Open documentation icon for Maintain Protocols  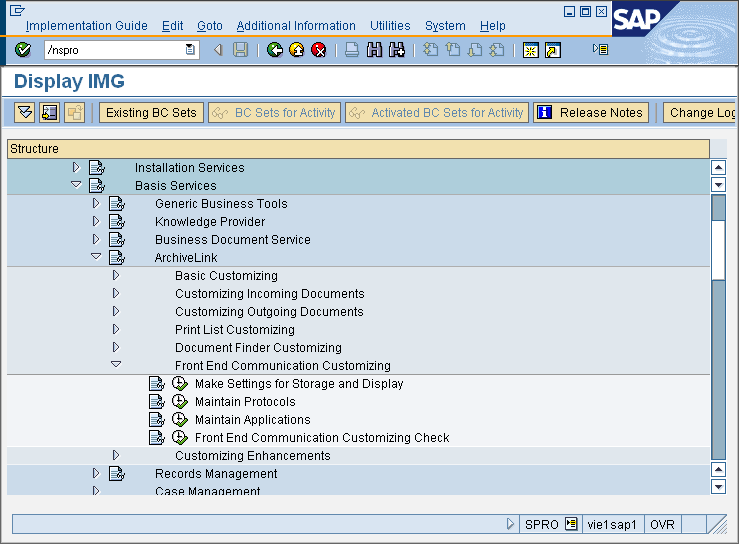157,402
